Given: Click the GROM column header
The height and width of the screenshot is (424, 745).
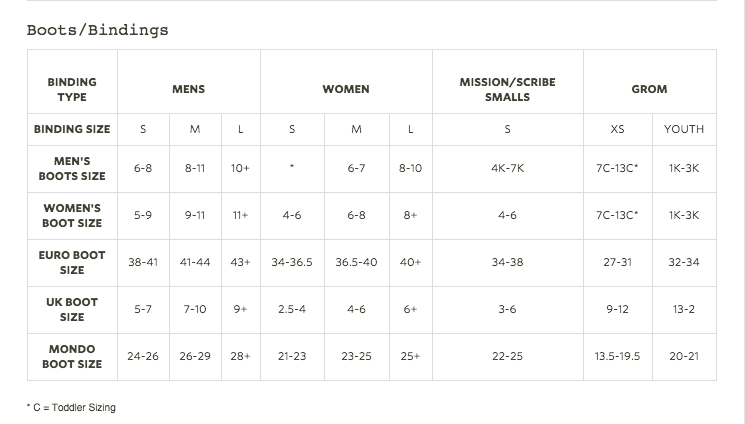Looking at the screenshot, I should [649, 89].
